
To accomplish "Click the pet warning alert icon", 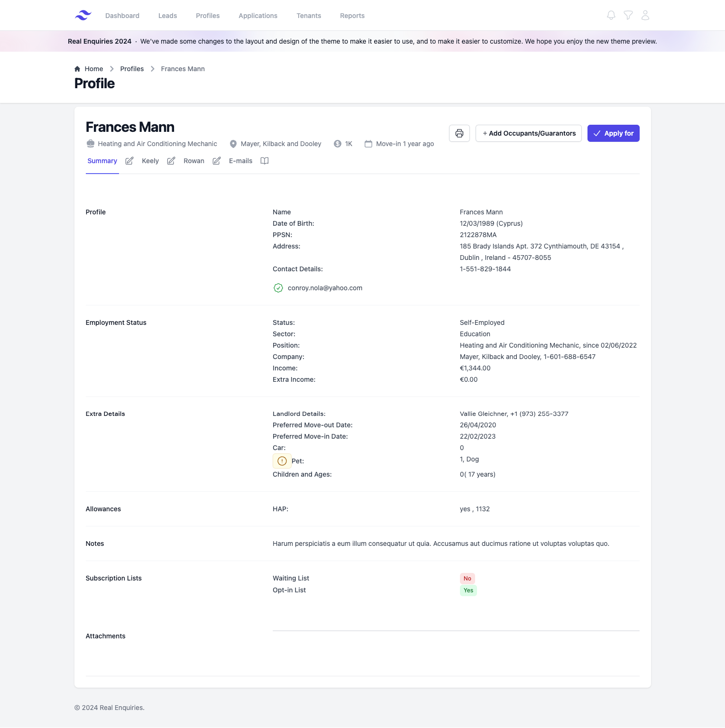I will 282,461.
